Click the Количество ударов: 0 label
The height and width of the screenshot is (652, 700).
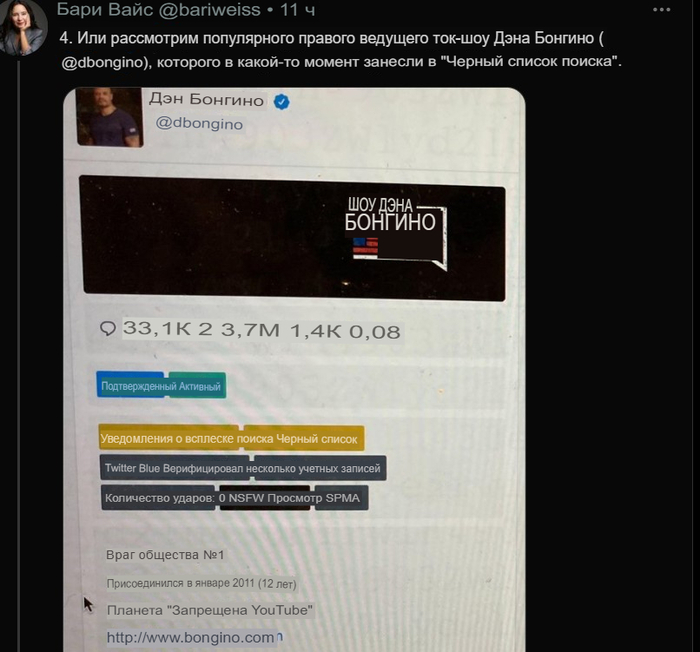coord(159,497)
